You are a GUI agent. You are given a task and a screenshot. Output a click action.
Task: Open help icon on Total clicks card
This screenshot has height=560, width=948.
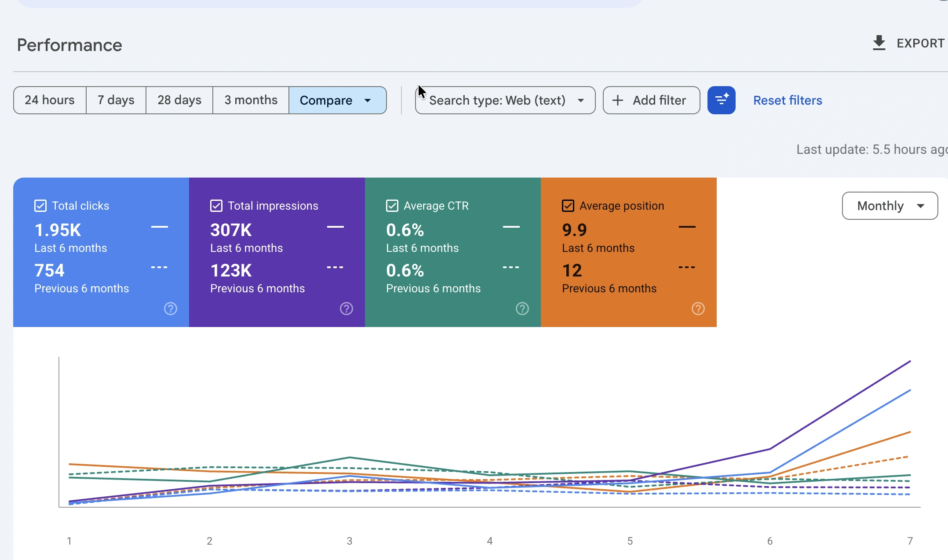(x=171, y=309)
